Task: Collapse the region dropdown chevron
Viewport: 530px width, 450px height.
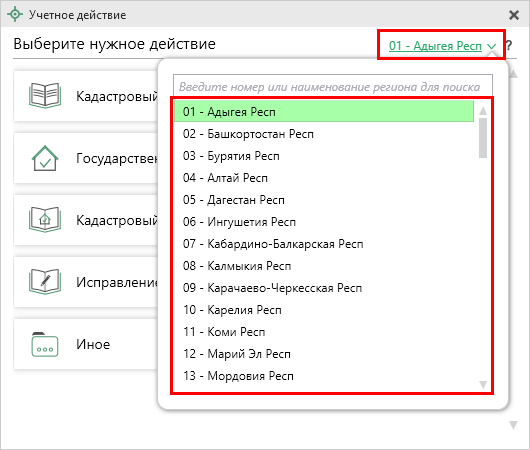Action: pyautogui.click(x=491, y=46)
